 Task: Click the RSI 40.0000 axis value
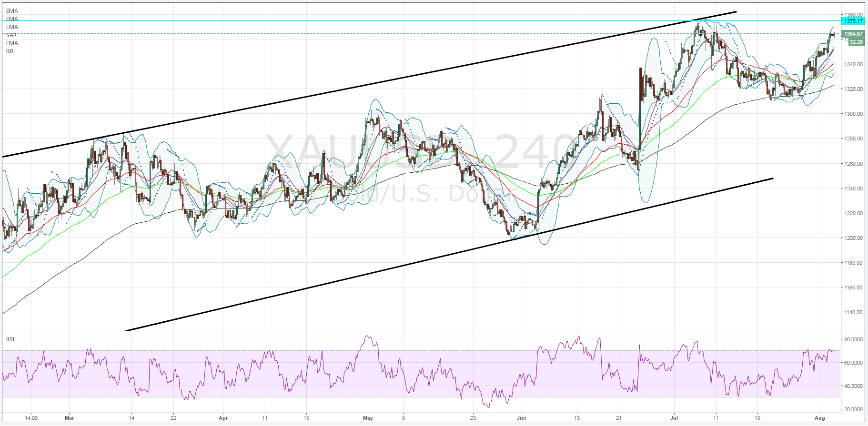pos(854,386)
